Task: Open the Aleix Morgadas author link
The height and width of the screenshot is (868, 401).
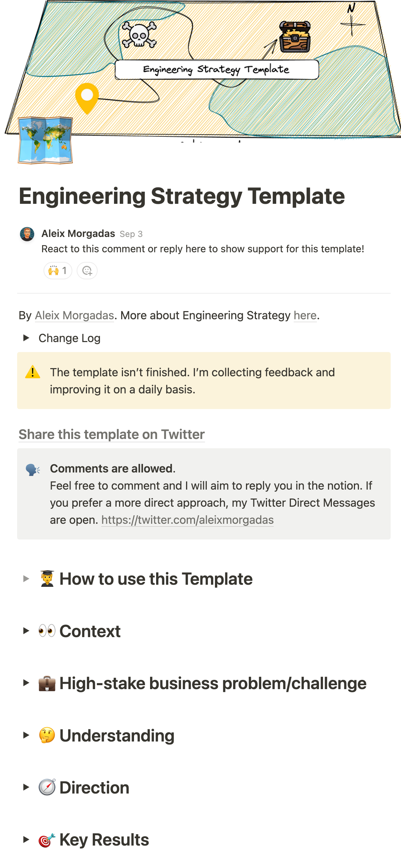Action: (74, 315)
